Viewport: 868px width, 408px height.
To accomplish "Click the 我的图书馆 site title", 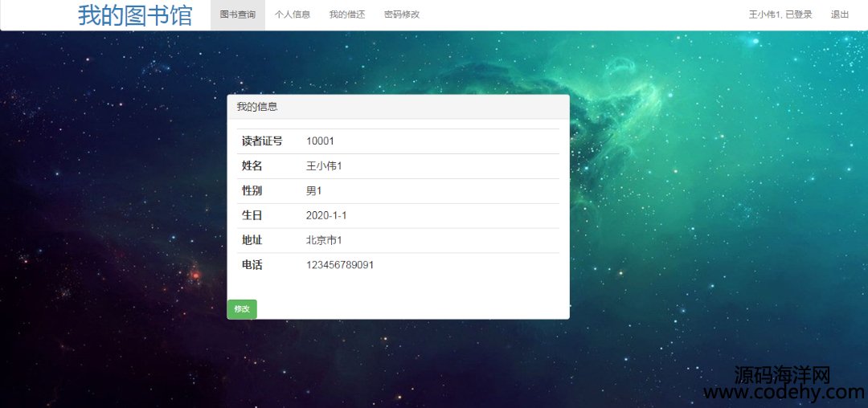I will point(135,15).
